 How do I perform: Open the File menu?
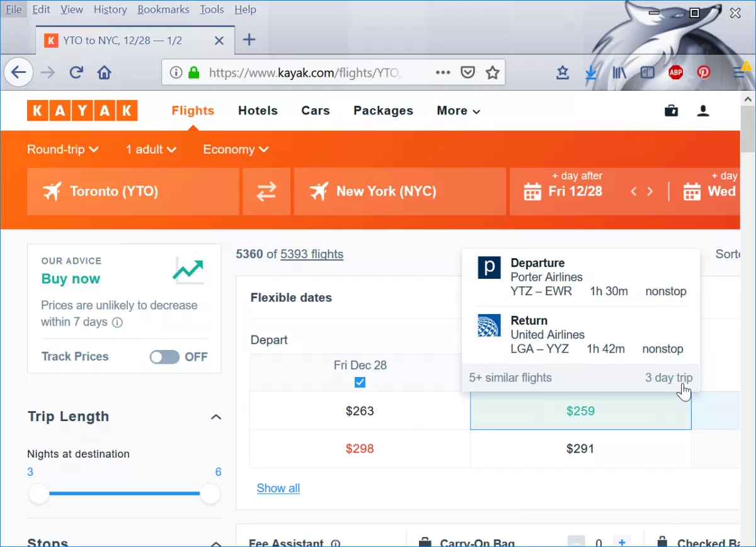(14, 9)
